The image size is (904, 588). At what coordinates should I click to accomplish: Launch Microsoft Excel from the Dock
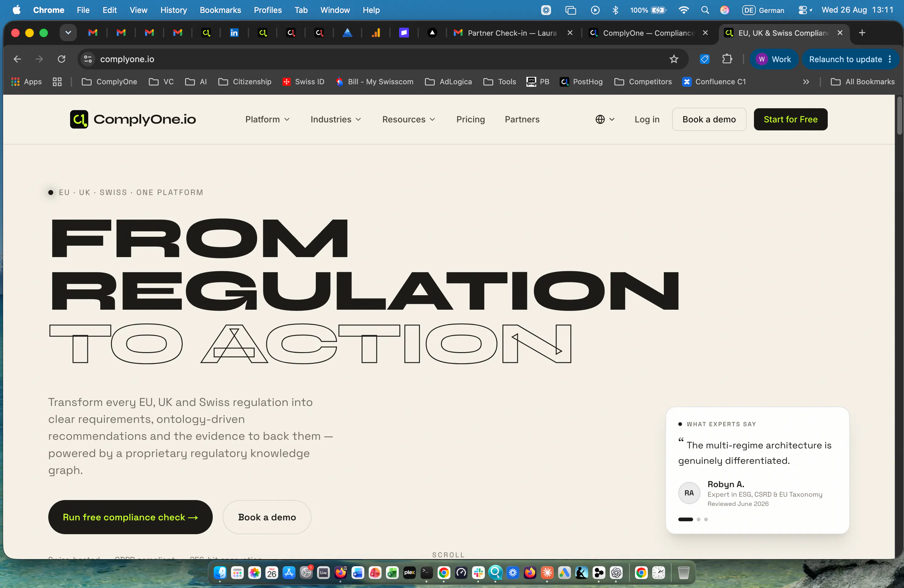[x=392, y=572]
